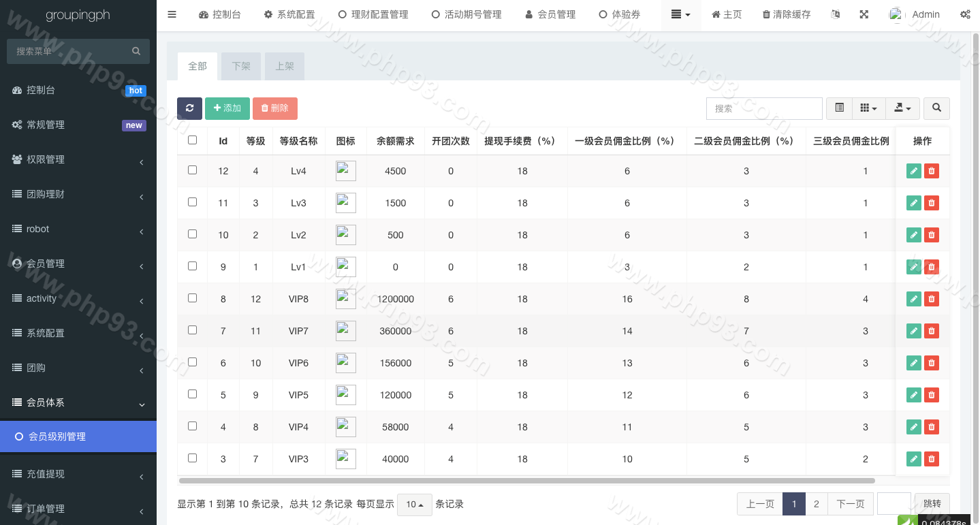Toggle the table card view icon

click(x=839, y=108)
